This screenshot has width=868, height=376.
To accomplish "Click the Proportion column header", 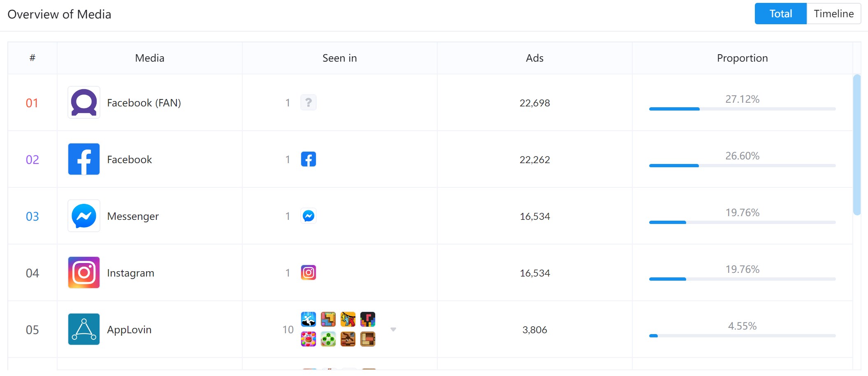I will [742, 58].
